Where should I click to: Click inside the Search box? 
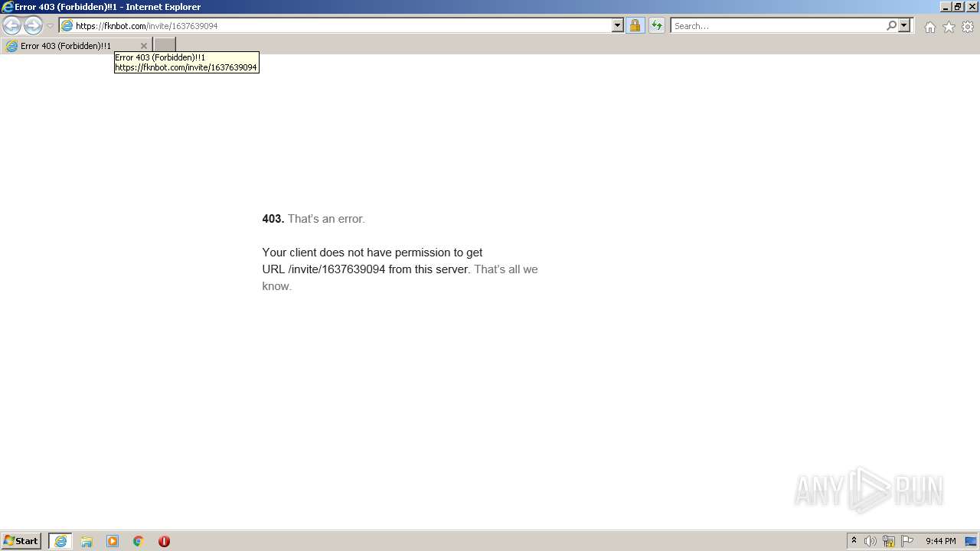777,25
